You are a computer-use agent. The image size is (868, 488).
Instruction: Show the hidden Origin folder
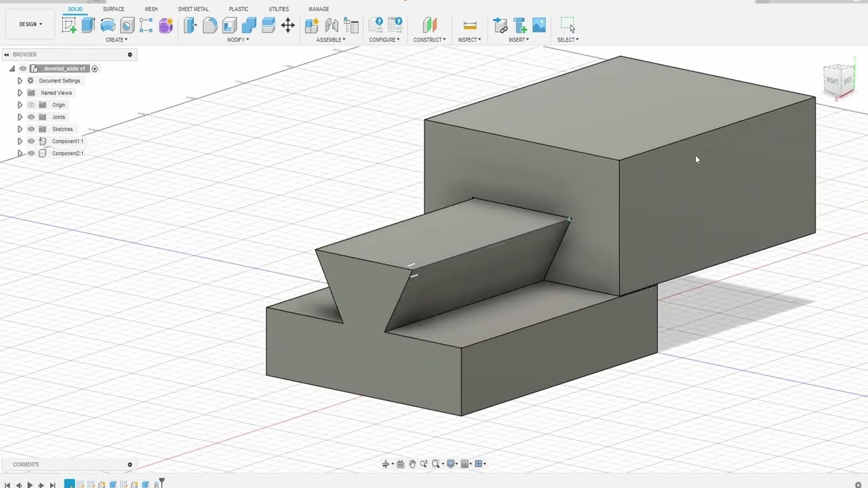(x=31, y=105)
